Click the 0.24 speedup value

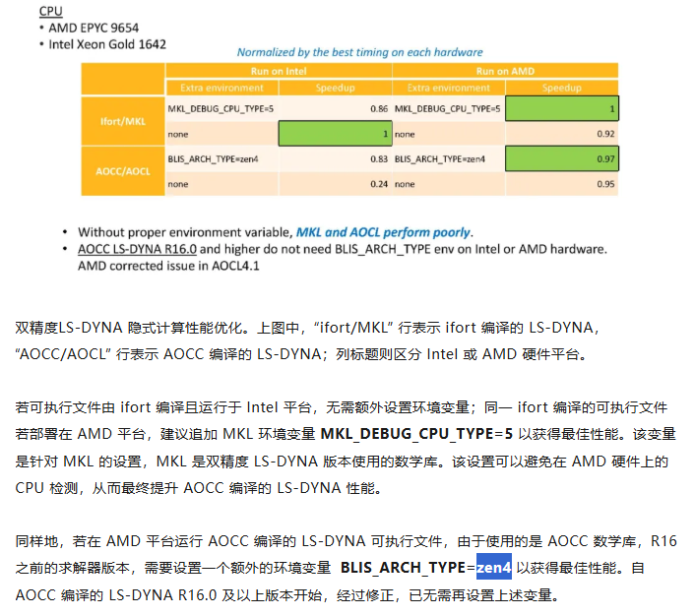click(x=379, y=184)
